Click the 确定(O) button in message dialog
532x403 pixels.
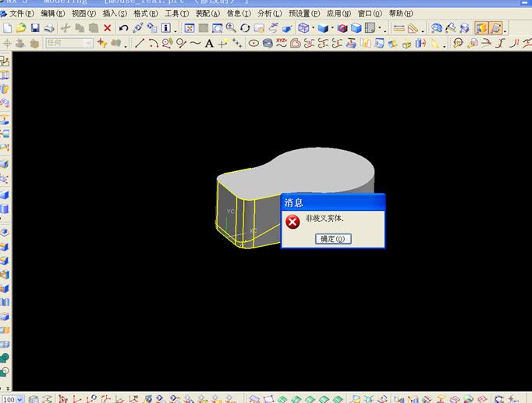pyautogui.click(x=333, y=238)
